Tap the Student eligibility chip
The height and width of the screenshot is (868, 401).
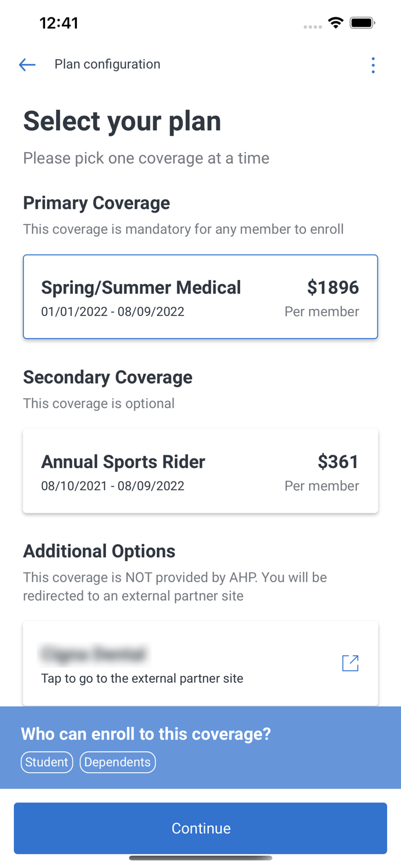[x=47, y=762]
